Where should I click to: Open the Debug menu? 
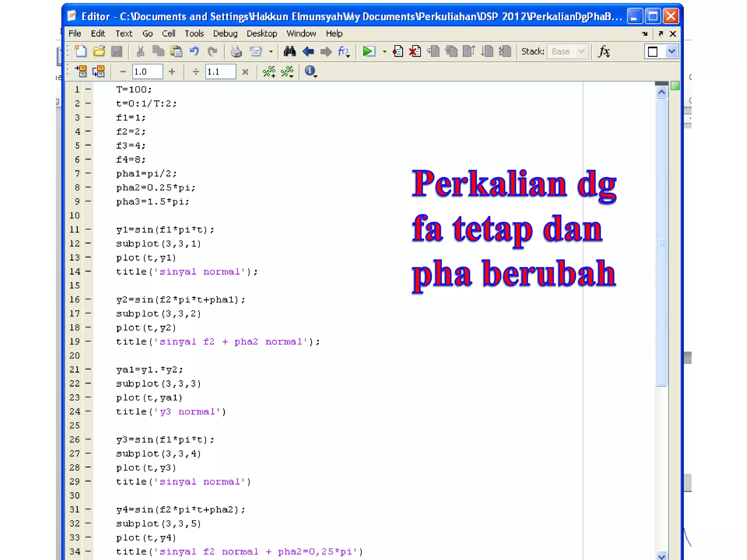point(225,34)
